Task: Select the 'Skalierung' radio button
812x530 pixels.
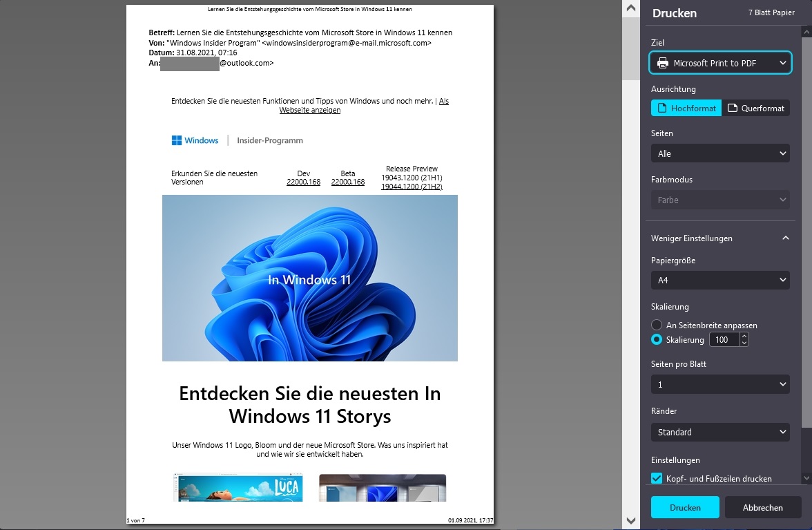Action: coord(657,340)
